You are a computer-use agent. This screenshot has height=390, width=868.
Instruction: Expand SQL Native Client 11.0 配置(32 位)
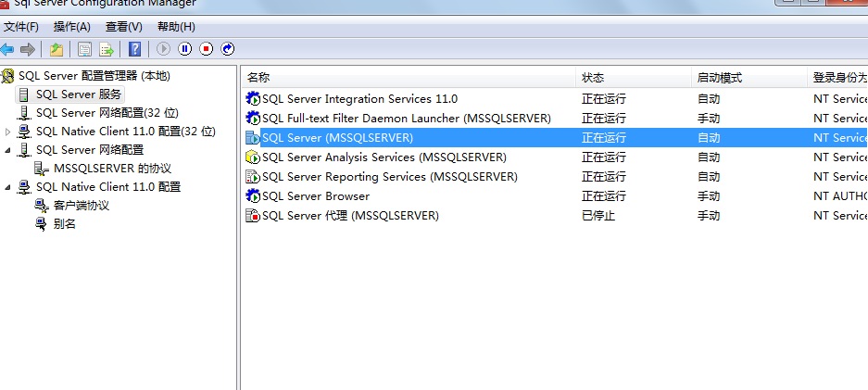pos(7,132)
